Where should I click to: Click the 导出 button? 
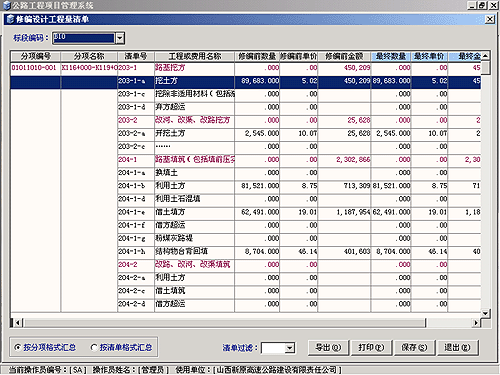pos(328,348)
